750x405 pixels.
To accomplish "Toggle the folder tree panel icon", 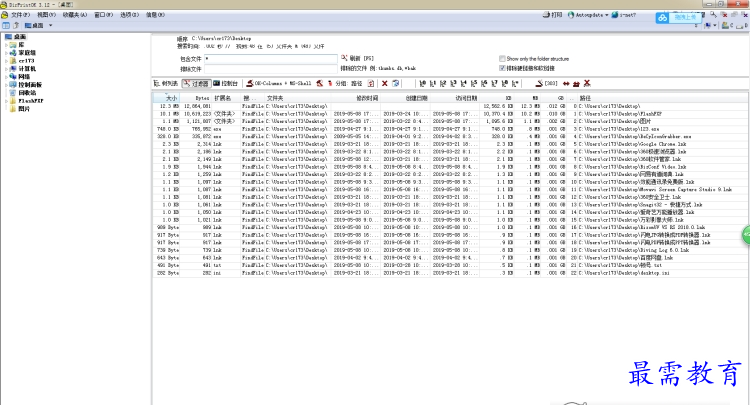I will (6, 25).
